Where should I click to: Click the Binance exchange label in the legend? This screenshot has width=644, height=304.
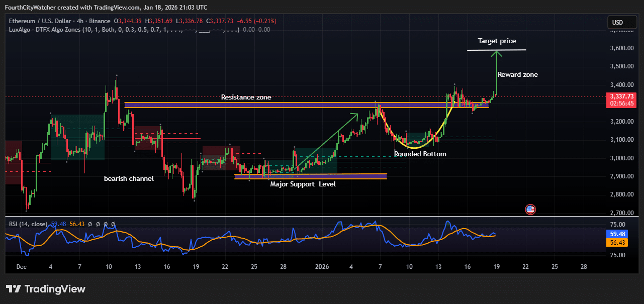(x=101, y=21)
